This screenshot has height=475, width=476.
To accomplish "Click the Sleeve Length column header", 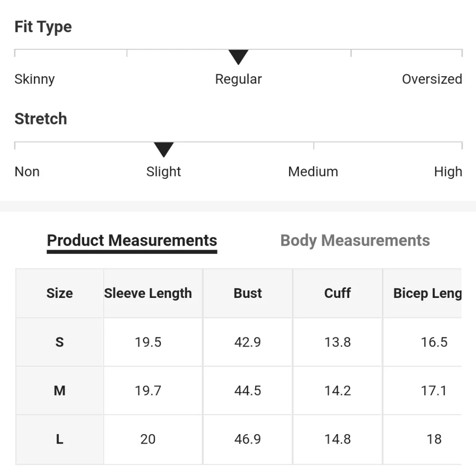I will [148, 293].
